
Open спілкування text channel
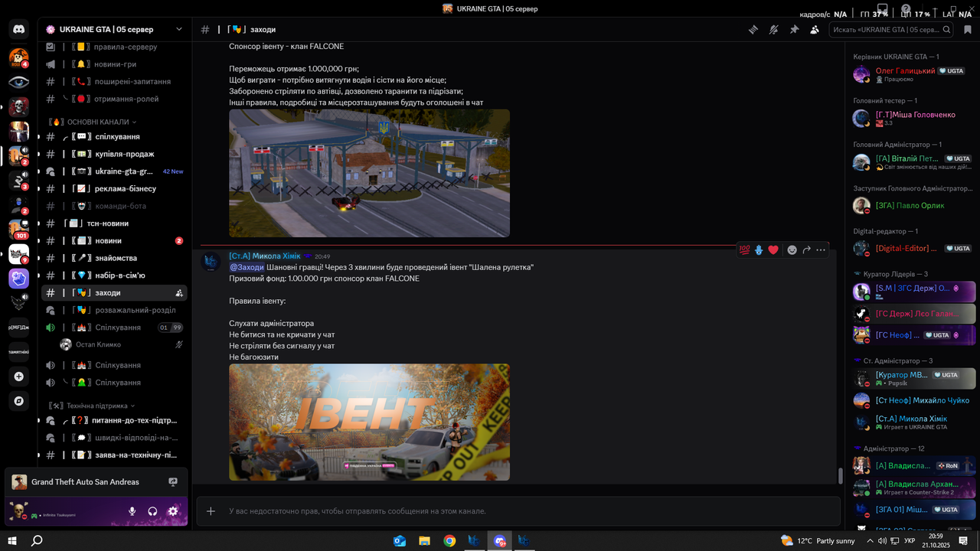(114, 137)
